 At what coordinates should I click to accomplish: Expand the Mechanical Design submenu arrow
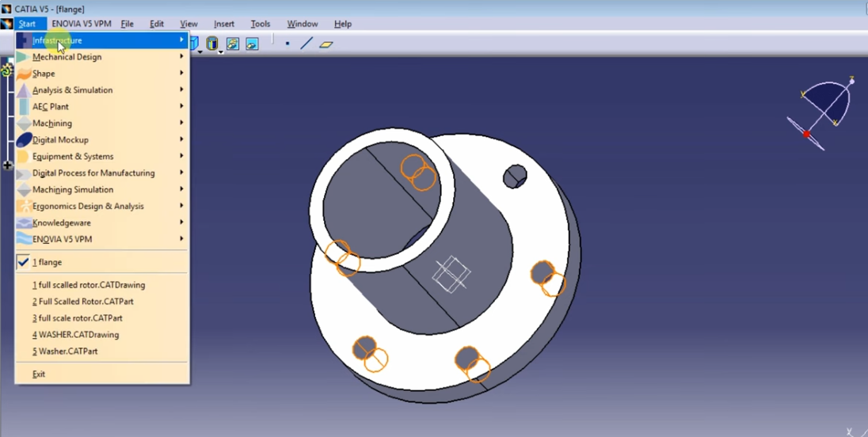point(181,57)
